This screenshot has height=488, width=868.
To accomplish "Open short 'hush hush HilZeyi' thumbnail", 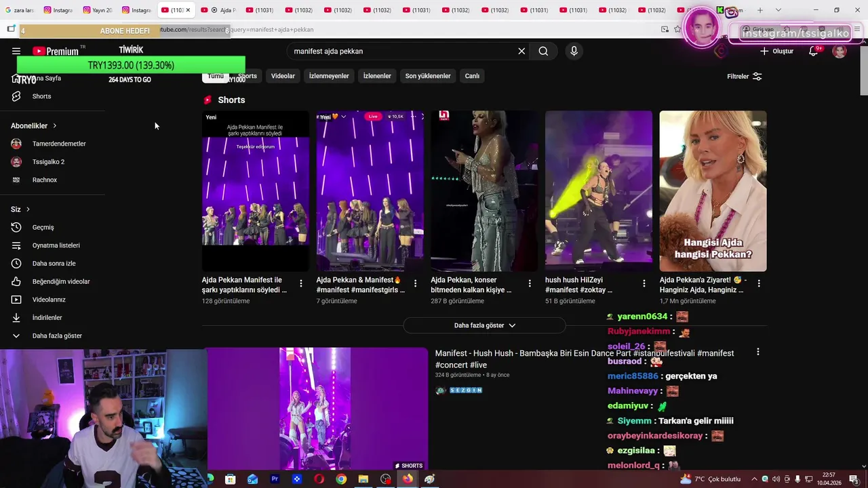I will point(599,191).
